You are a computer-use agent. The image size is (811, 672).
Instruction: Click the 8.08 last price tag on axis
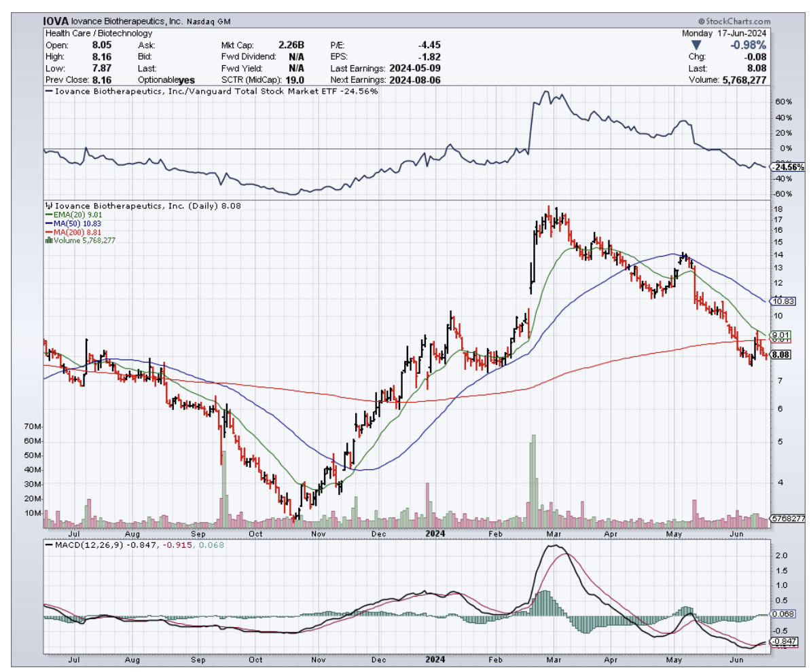781,354
